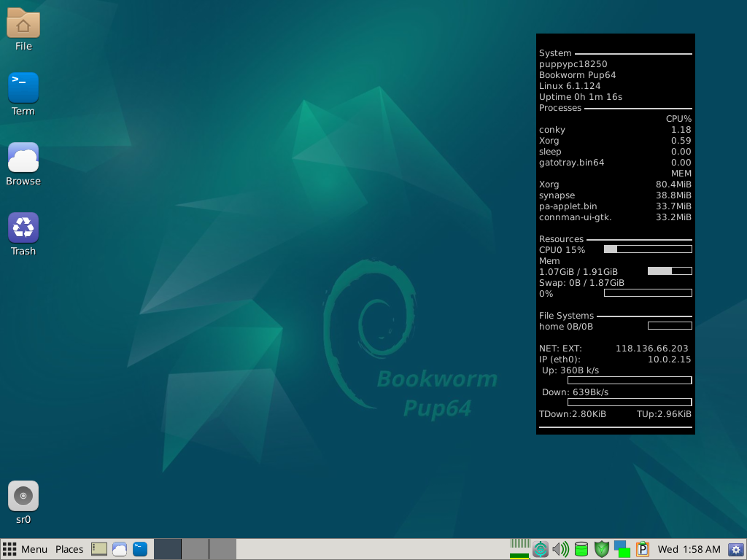The height and width of the screenshot is (560, 747).
Task: Click the Down: 639Bk/s network line
Action: pos(575,392)
